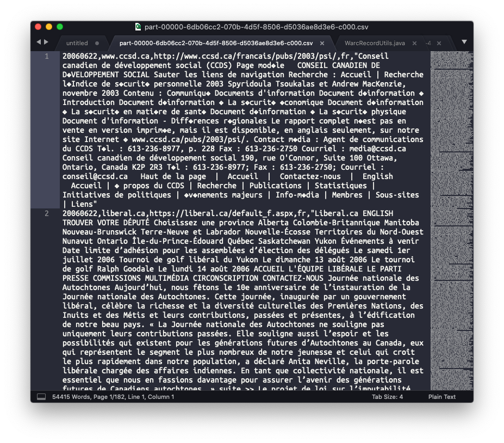The image size is (504, 443).
Task: Click 'Publications' in the line 1 text
Action: coord(276,186)
